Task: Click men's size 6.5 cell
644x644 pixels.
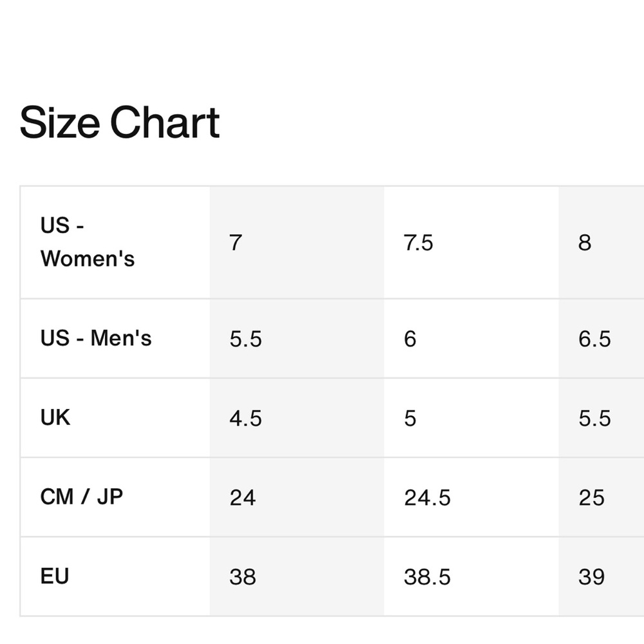Action: click(601, 339)
